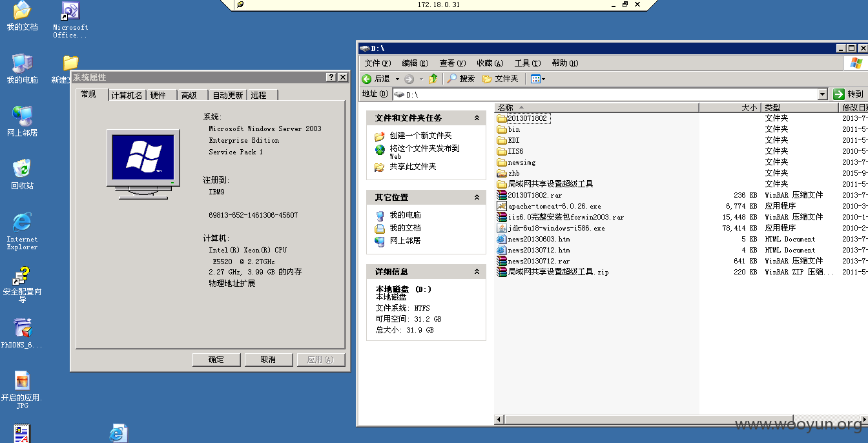Screen dimensions: 868x443
Task: Go to 我的电脑 in other places
Action: coord(405,215)
